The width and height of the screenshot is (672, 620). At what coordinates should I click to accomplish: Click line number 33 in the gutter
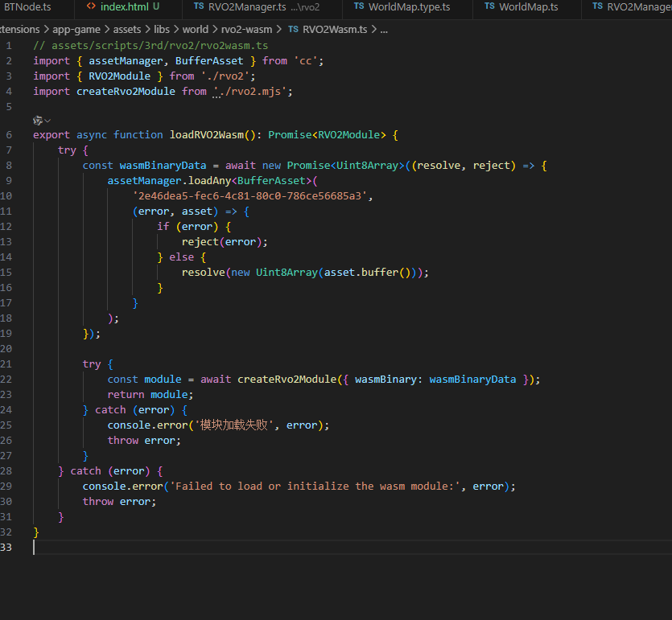(x=6, y=547)
